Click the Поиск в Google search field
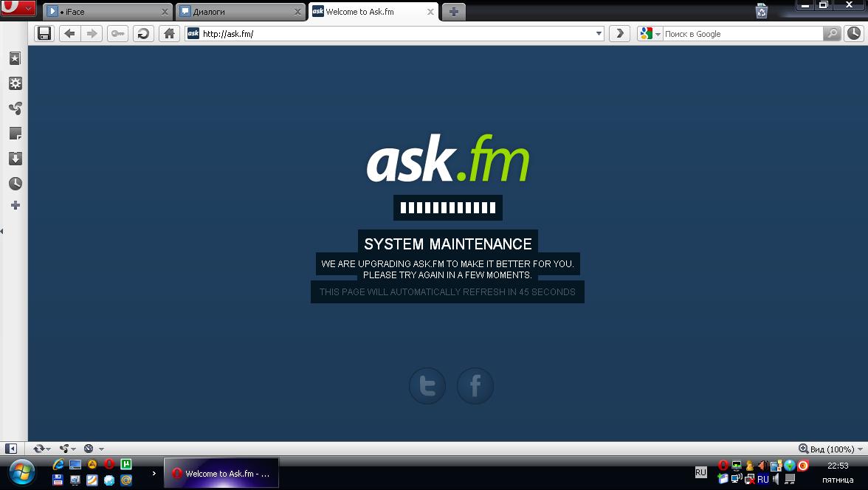Viewport: 868px width, 490px height. [x=743, y=34]
